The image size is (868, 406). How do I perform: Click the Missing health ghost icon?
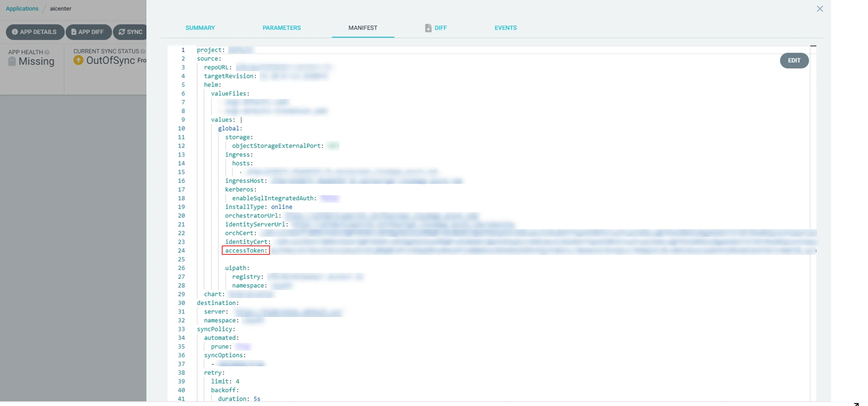point(12,61)
